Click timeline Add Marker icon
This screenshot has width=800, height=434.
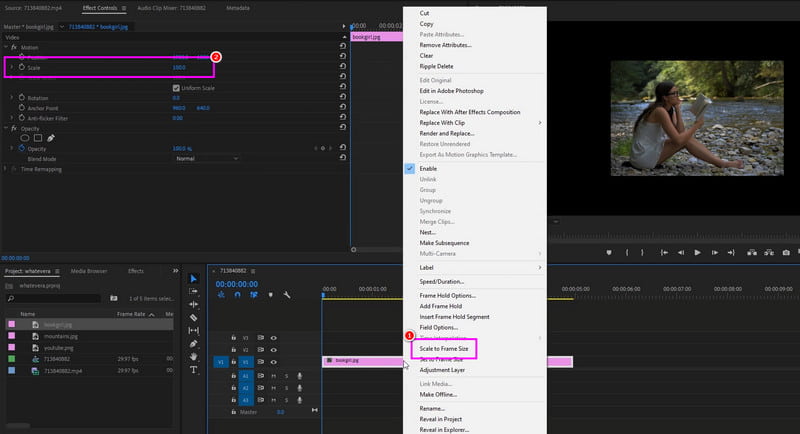coord(270,295)
